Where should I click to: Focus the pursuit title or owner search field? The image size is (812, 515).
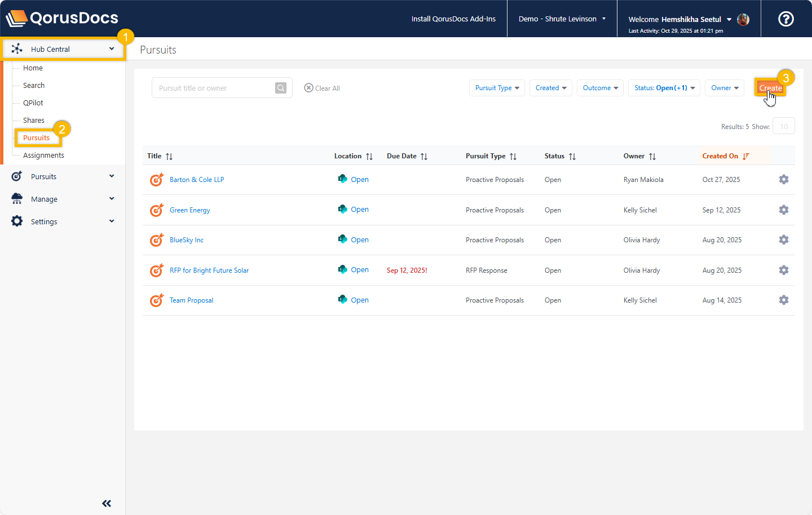click(x=213, y=88)
